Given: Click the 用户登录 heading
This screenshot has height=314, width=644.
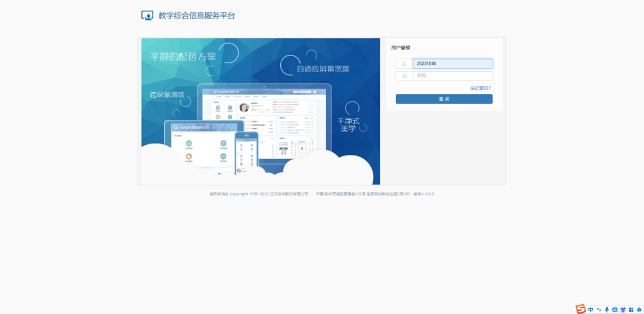Looking at the screenshot, I should coord(401,48).
